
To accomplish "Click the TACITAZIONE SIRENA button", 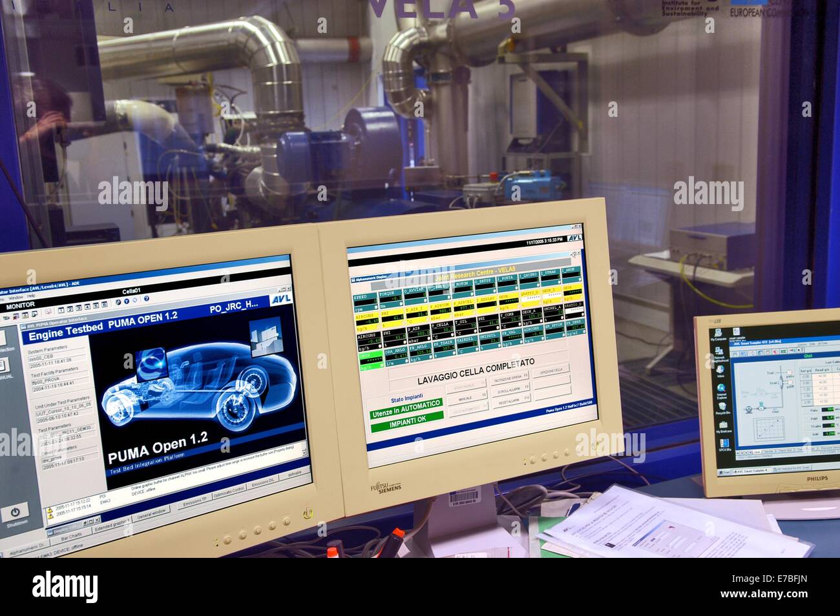I will point(511,377).
